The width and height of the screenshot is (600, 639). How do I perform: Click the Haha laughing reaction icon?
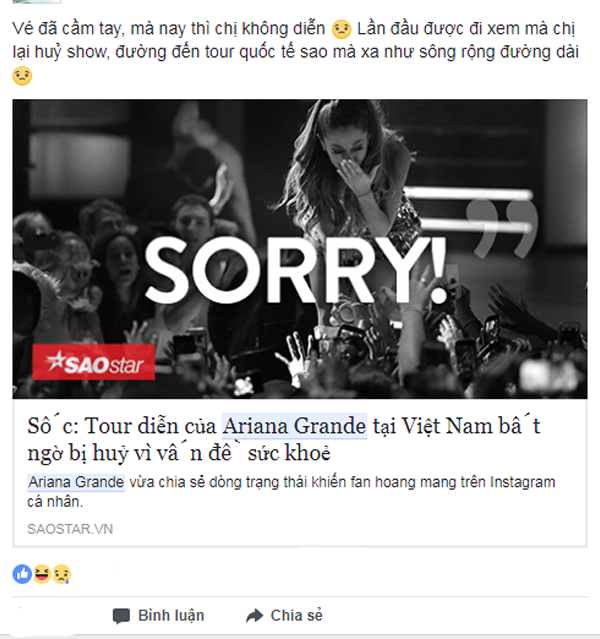[x=42, y=574]
